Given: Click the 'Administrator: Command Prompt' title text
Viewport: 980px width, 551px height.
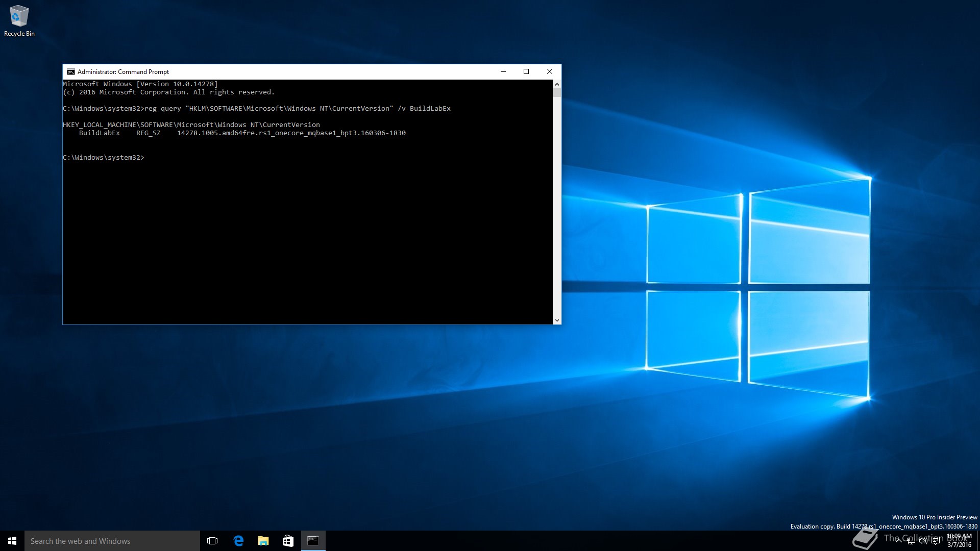Looking at the screenshot, I should pyautogui.click(x=123, y=72).
